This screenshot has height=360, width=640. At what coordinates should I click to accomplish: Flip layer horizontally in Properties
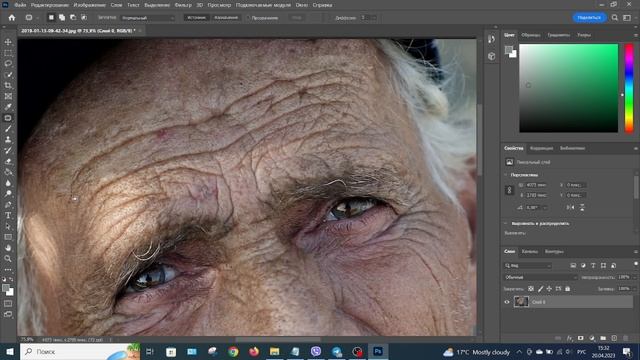tap(571, 207)
